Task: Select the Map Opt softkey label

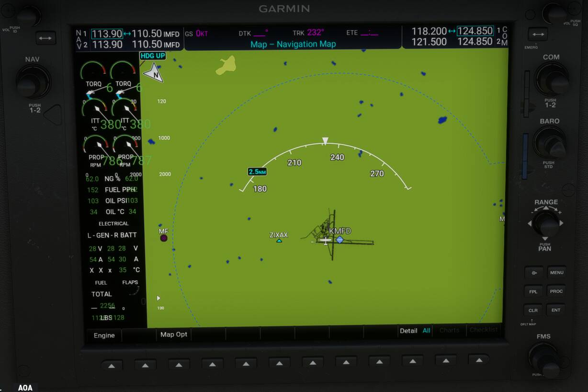Action: (174, 334)
